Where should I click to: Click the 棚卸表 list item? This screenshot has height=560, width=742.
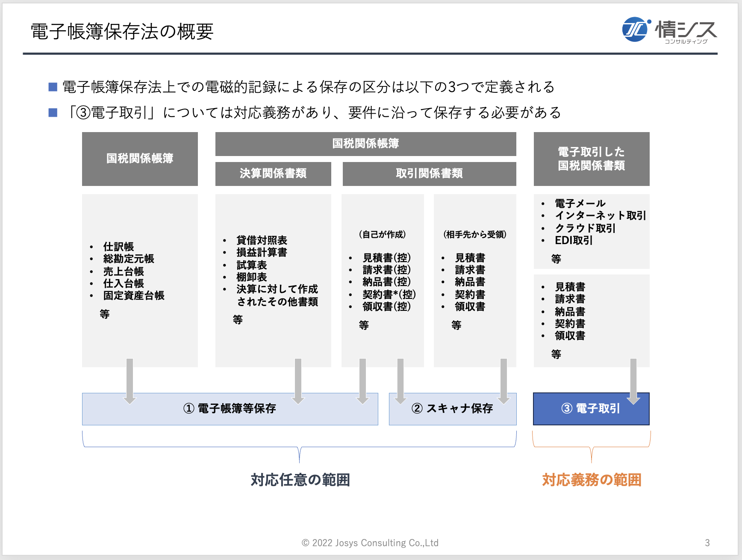click(252, 277)
